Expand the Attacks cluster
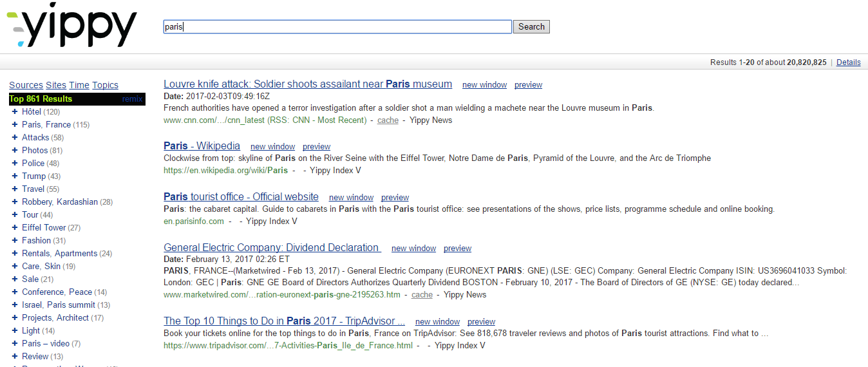 pos(15,138)
